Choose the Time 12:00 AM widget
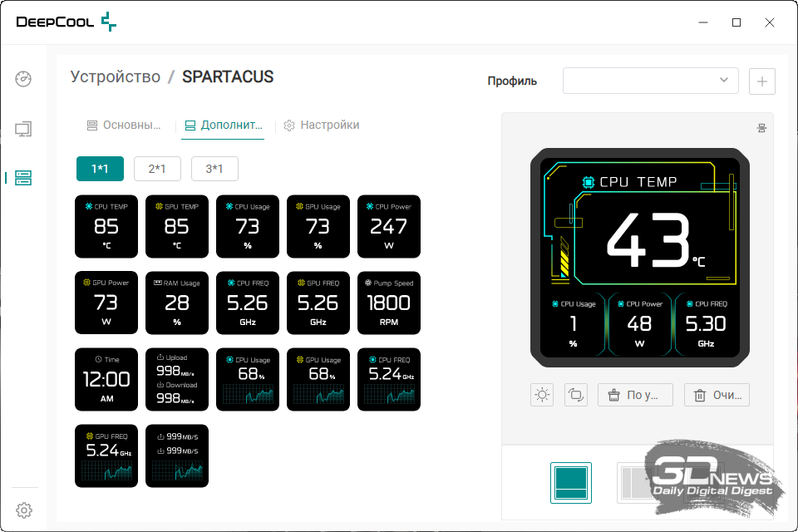798x532 pixels. [x=106, y=379]
